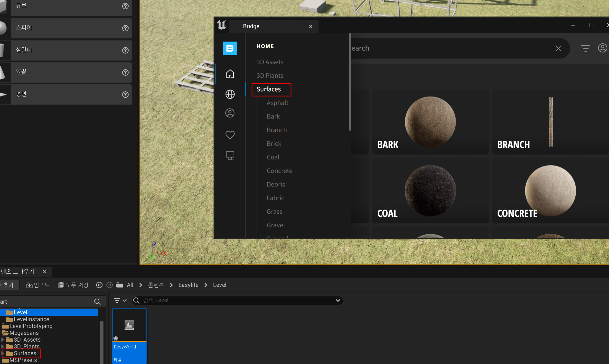609x364 pixels.
Task: Open the favorites heart icon in Bridge
Action: pos(230,135)
